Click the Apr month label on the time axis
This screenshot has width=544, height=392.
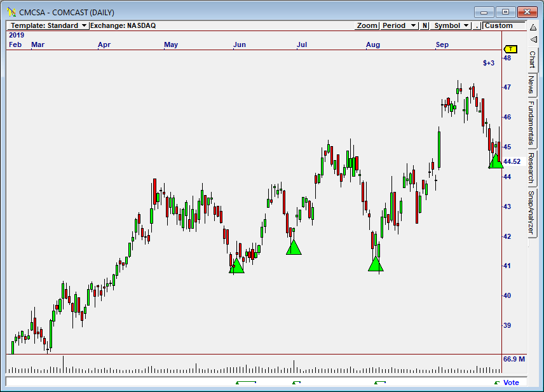(x=104, y=44)
